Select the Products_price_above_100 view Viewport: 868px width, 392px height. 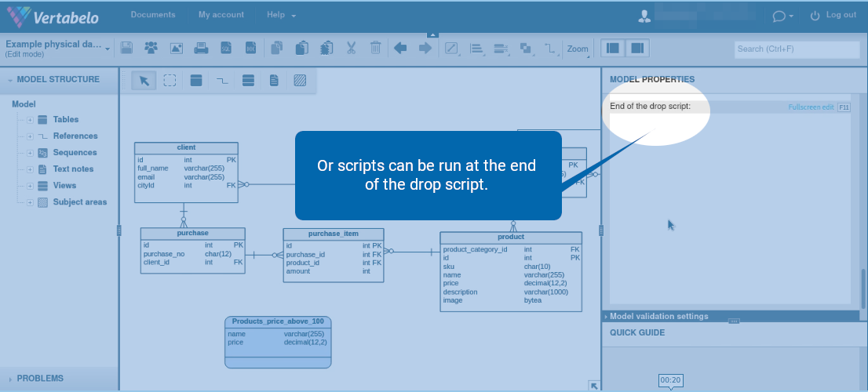click(x=278, y=343)
